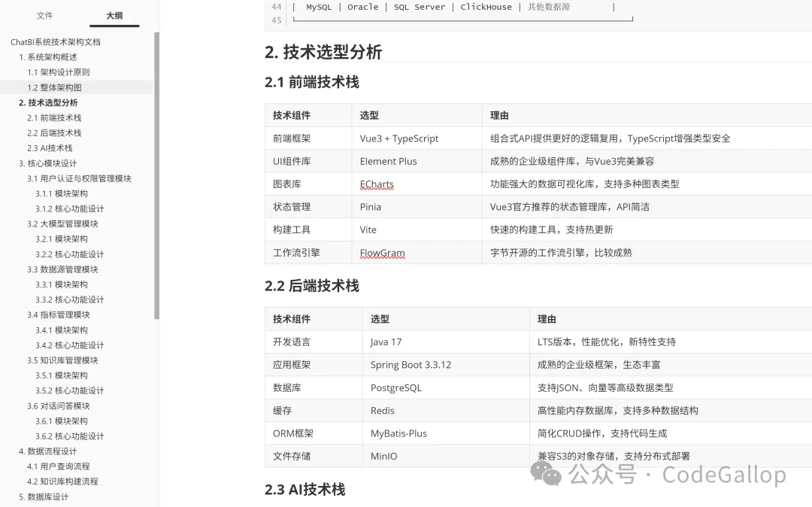Click the cell 快速的构建工具，支持热更新
The height and width of the screenshot is (507, 812).
pos(647,229)
